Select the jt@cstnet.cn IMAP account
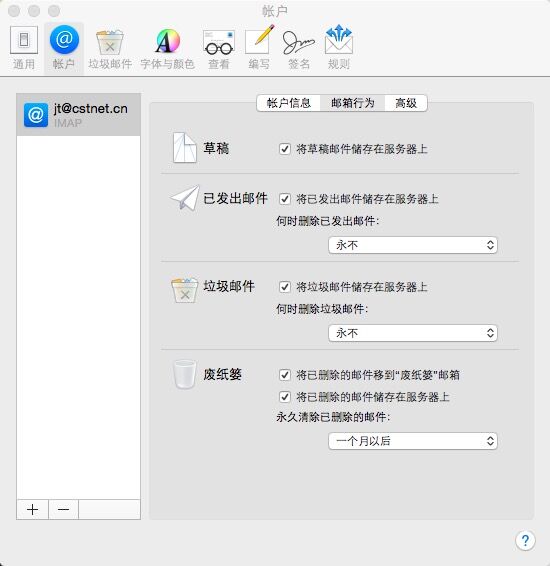 78,114
